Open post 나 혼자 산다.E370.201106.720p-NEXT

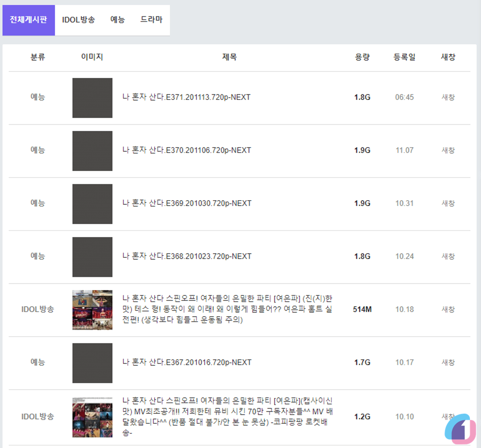coord(187,150)
